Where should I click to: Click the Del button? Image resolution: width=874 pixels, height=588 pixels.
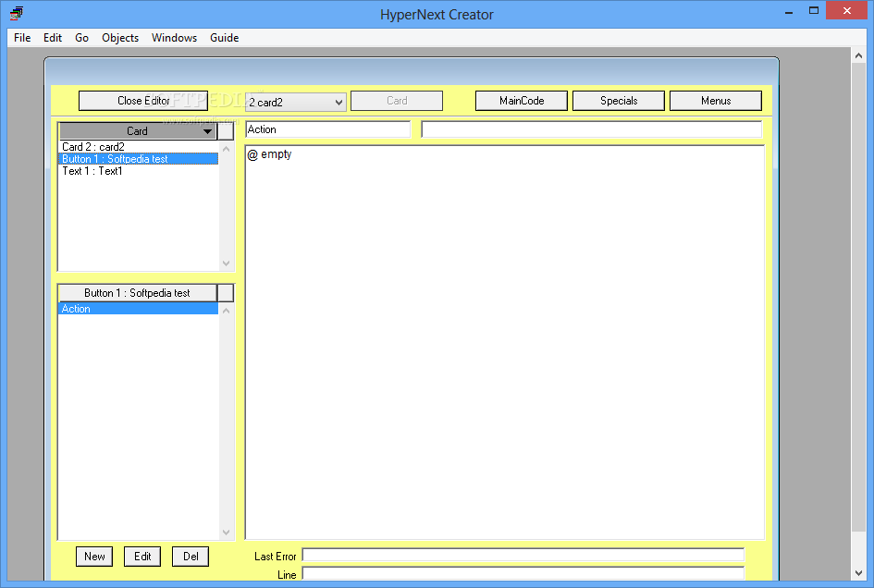click(x=191, y=557)
